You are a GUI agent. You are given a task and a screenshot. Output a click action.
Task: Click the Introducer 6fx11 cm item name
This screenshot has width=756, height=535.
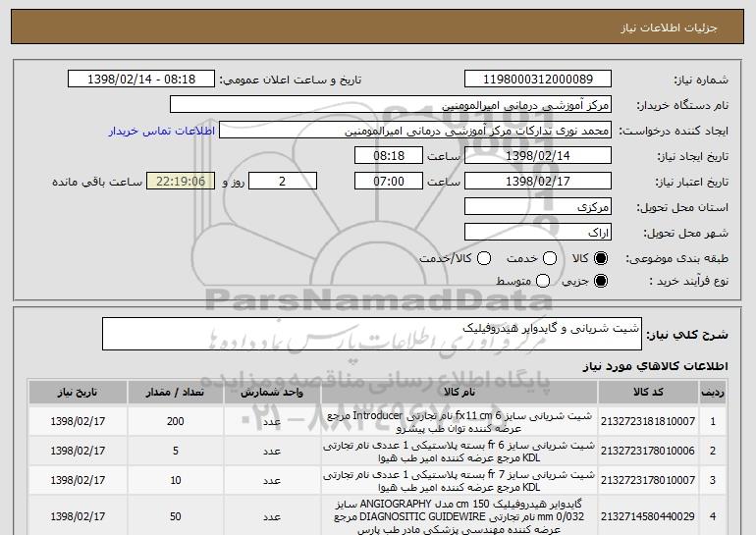[459, 422]
